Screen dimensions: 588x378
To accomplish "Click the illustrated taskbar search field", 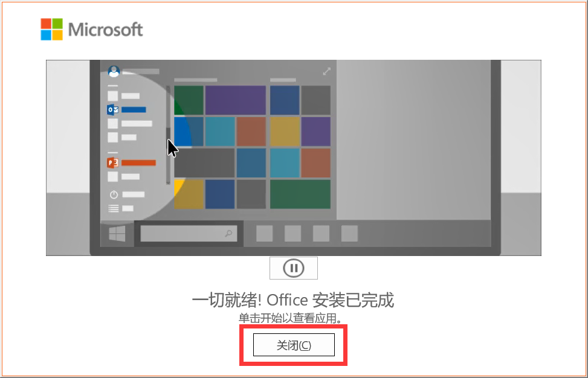I will point(189,234).
